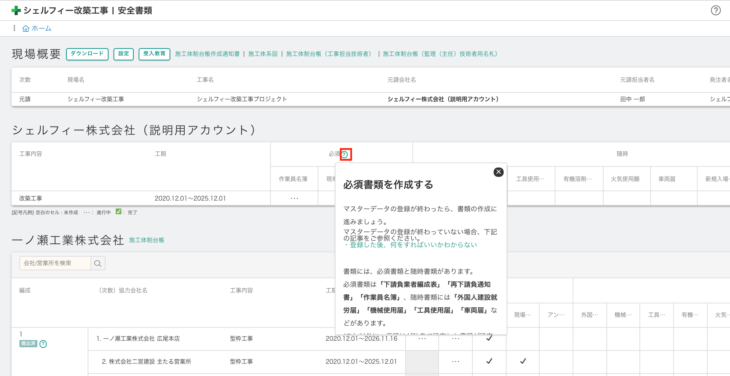
Task: Click the dots cell in 株式会社二宮建設 row
Action: (456, 361)
